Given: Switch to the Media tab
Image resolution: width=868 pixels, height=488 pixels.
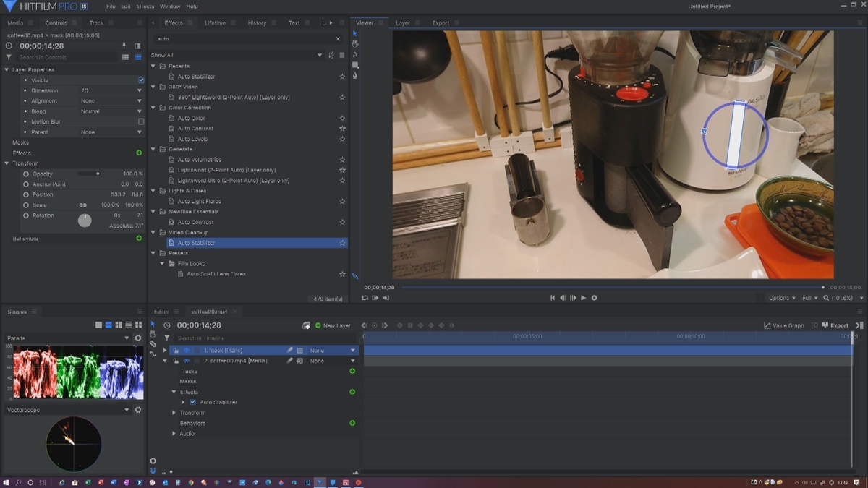Looking at the screenshot, I should 15,23.
